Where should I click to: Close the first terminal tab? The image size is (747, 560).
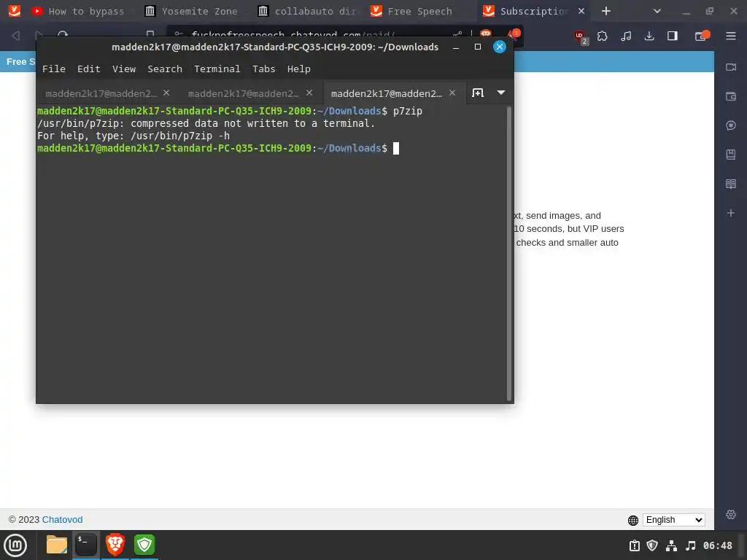click(166, 93)
